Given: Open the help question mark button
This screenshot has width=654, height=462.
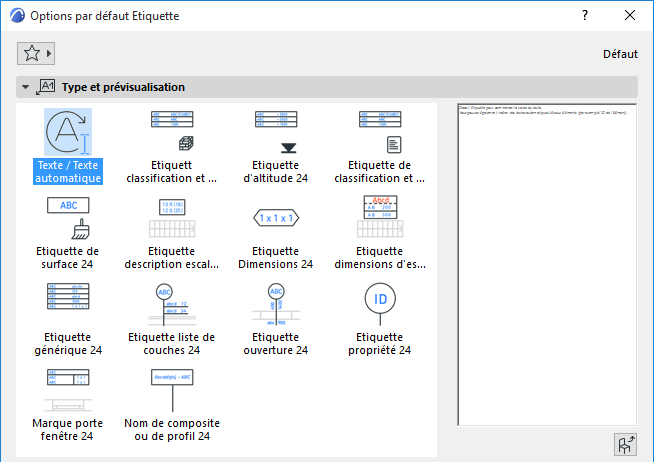Looking at the screenshot, I should tap(585, 15).
